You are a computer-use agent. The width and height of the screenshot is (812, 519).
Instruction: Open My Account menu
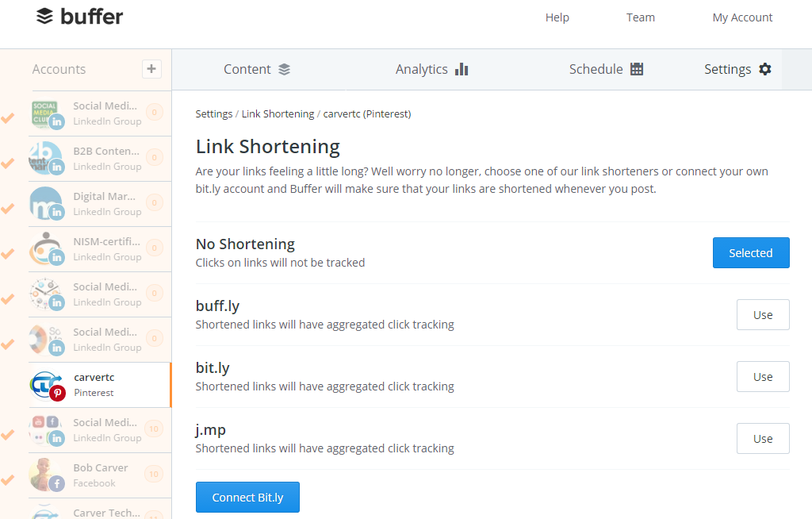click(x=742, y=17)
